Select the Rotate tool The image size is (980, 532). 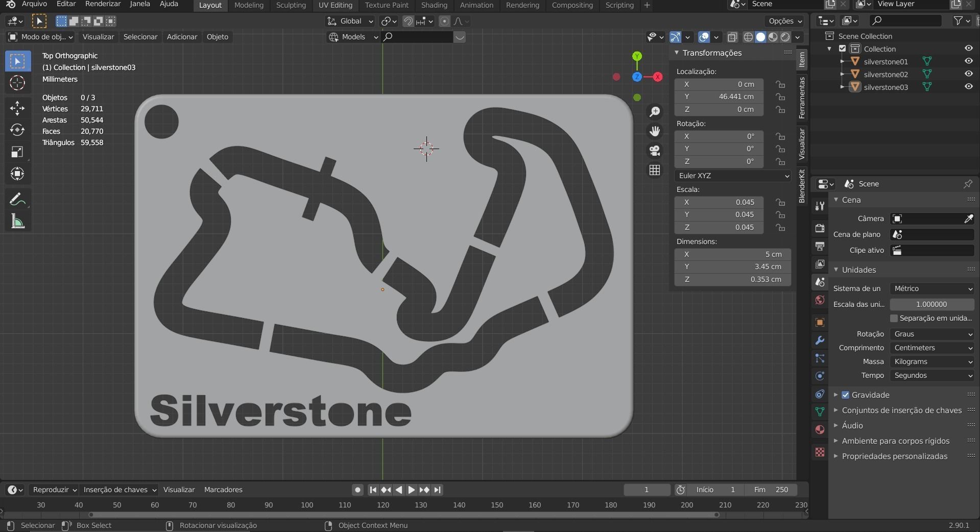(17, 130)
